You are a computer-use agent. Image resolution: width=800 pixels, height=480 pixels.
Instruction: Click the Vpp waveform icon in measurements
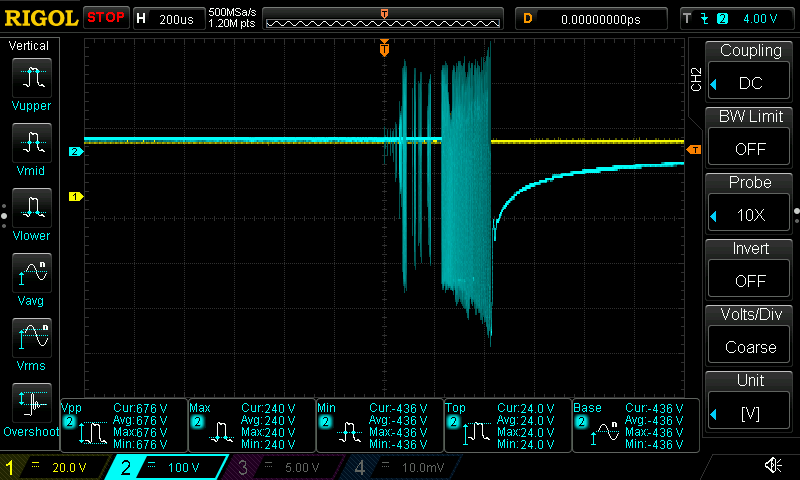pyautogui.click(x=93, y=433)
